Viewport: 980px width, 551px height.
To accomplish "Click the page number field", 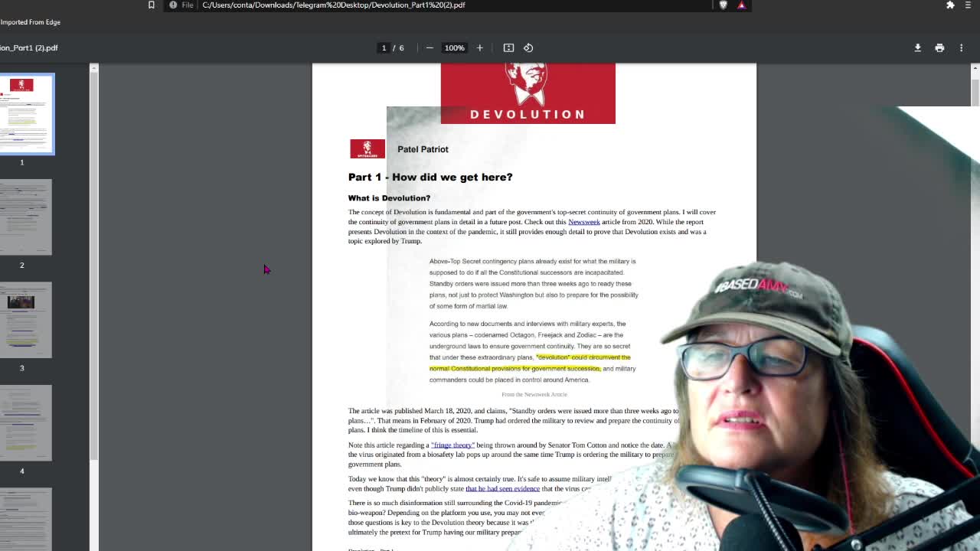I will point(384,48).
